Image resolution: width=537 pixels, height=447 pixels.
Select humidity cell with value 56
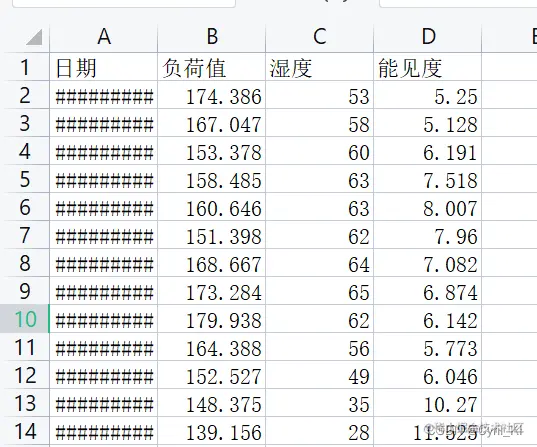point(319,347)
